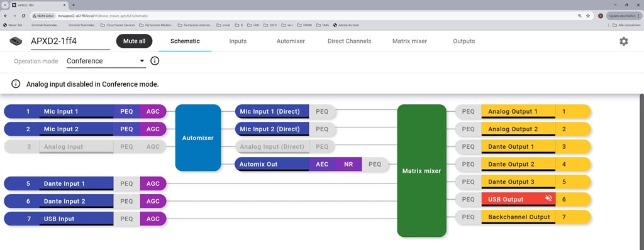Click the device icon beside APXD2-1ff4
The height and width of the screenshot is (250, 644).
tap(16, 41)
